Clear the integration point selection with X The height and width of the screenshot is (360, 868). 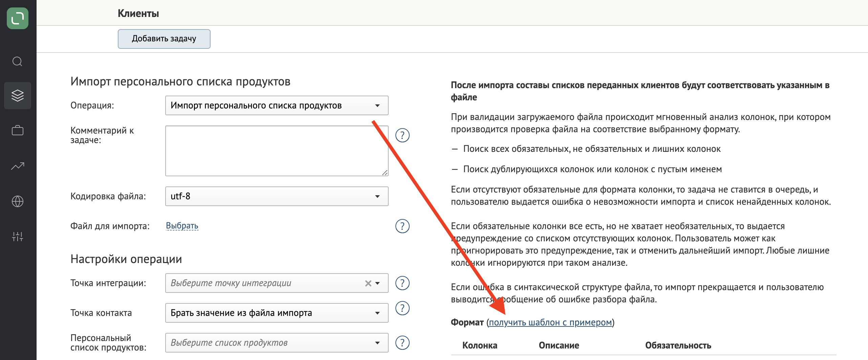point(368,283)
